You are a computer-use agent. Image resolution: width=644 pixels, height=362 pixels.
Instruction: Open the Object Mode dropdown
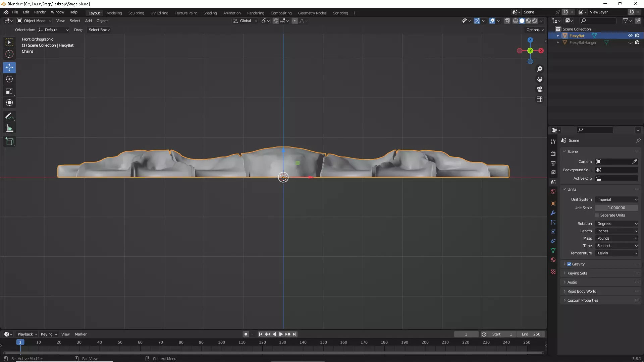point(34,21)
